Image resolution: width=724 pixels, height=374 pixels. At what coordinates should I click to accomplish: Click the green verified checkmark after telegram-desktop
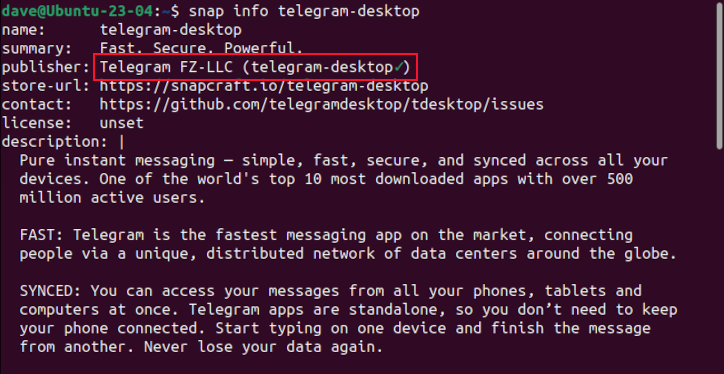pyautogui.click(x=399, y=68)
